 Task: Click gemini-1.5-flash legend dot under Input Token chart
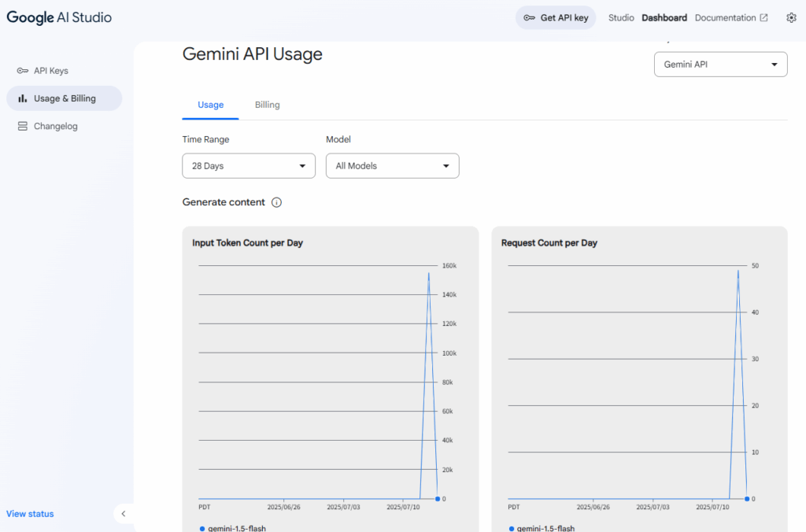(202, 528)
